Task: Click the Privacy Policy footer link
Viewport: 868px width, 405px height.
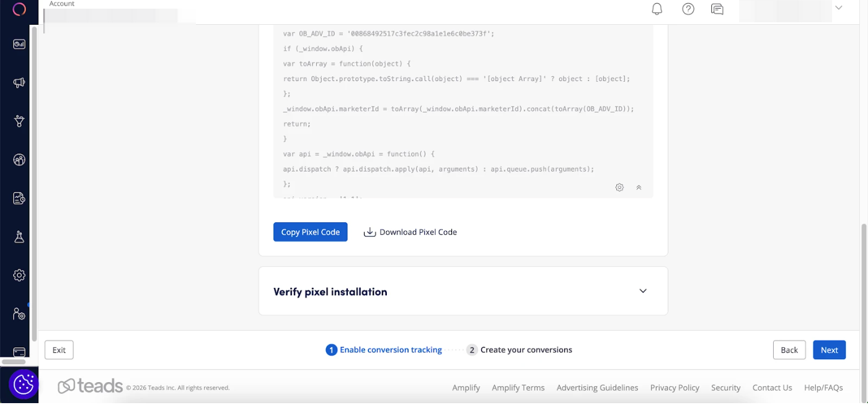Action: [x=675, y=388]
